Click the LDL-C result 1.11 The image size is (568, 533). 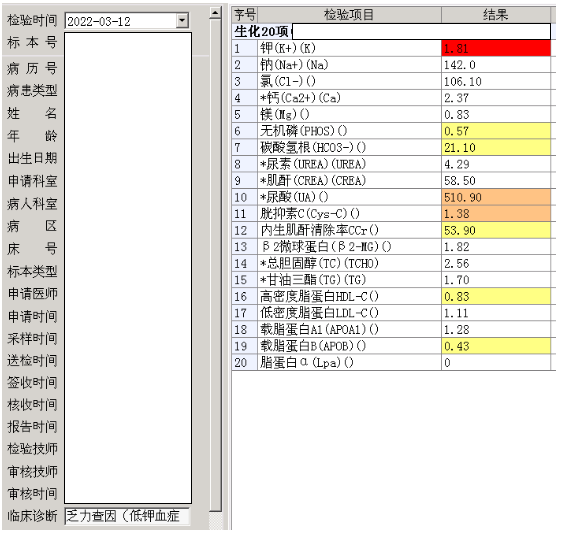496,313
